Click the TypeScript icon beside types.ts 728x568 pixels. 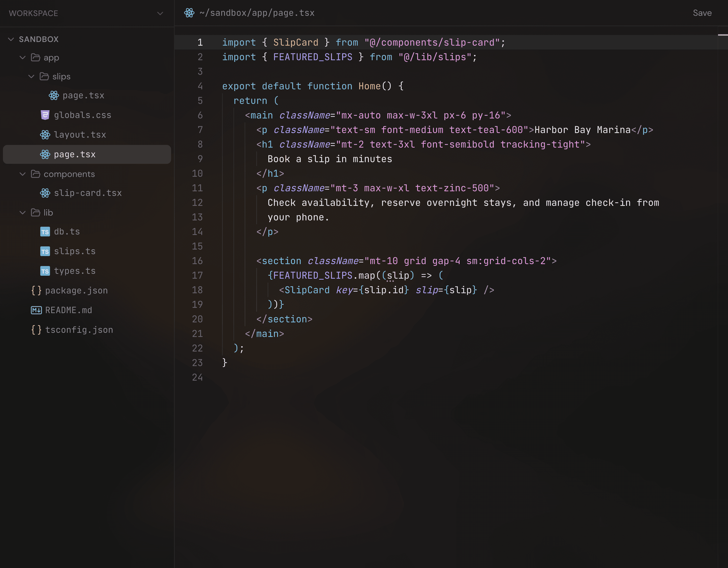45,271
